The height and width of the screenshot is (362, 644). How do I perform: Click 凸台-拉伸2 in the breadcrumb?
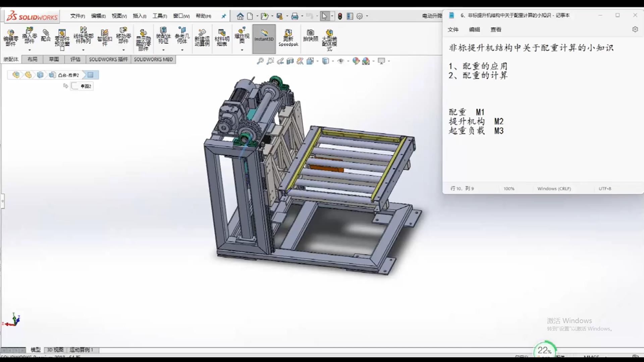(68, 75)
